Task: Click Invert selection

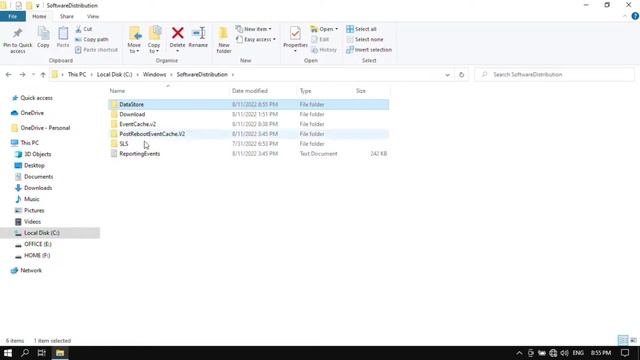Action: pyautogui.click(x=369, y=50)
